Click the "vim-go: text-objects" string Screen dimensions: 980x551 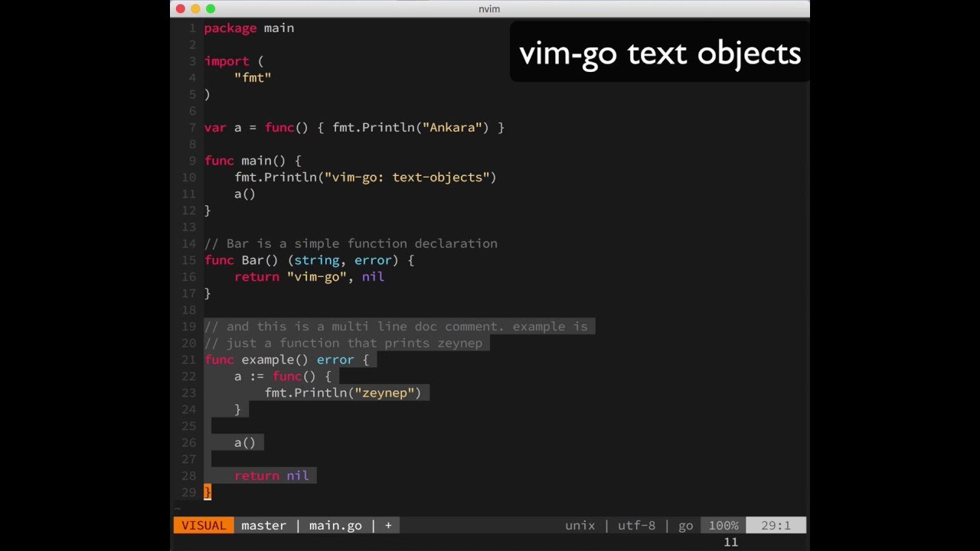[407, 177]
